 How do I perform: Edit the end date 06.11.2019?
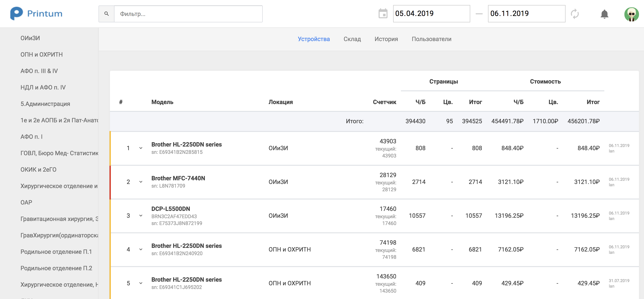[x=526, y=13]
